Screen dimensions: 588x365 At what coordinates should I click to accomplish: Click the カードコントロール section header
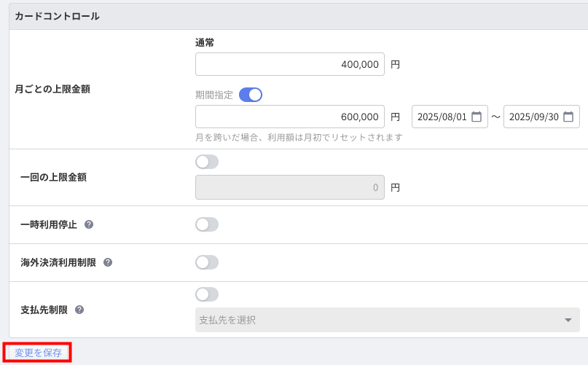[x=58, y=16]
